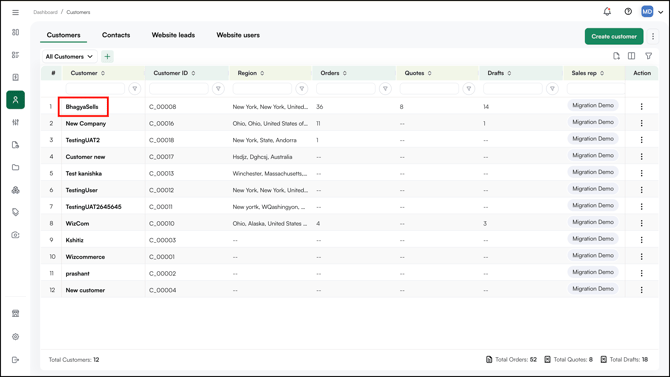This screenshot has height=377, width=670.
Task: Click Migration Demo tag for Test kanishka
Action: pyautogui.click(x=593, y=172)
